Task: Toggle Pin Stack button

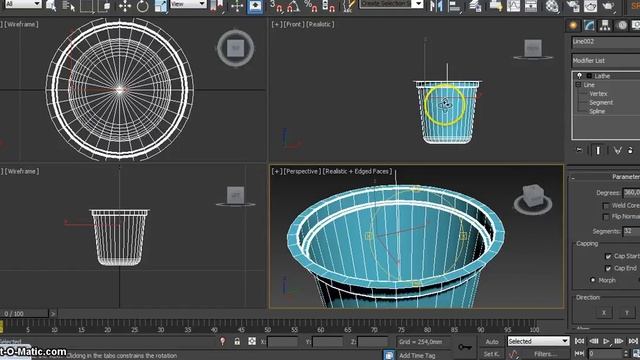Action: click(x=579, y=150)
